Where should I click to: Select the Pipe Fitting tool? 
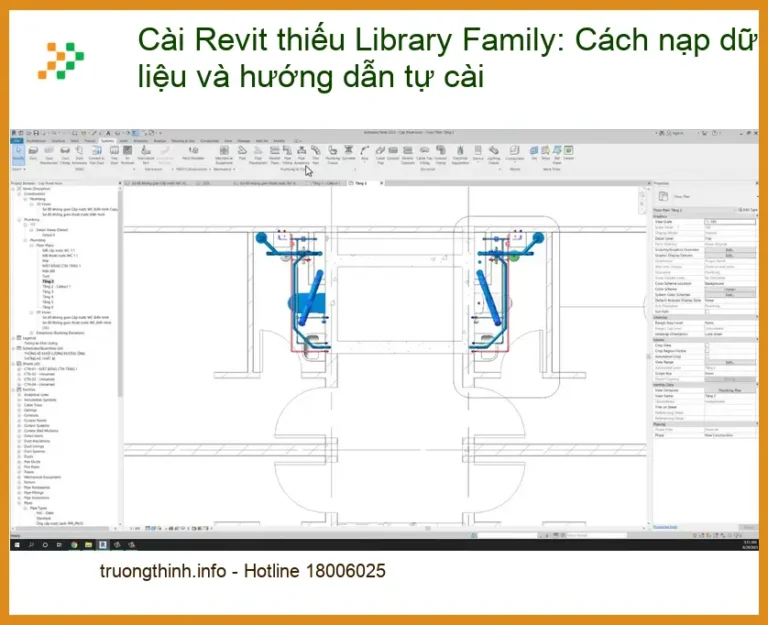(x=288, y=154)
